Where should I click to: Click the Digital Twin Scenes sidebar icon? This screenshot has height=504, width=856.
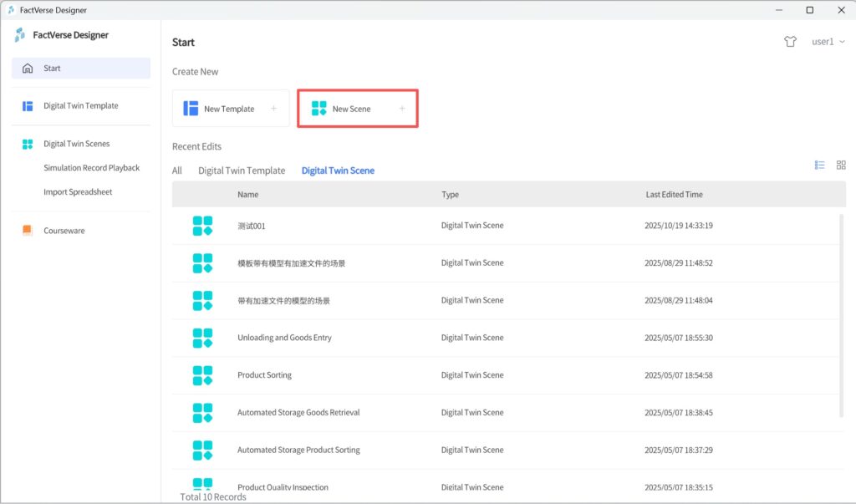28,144
